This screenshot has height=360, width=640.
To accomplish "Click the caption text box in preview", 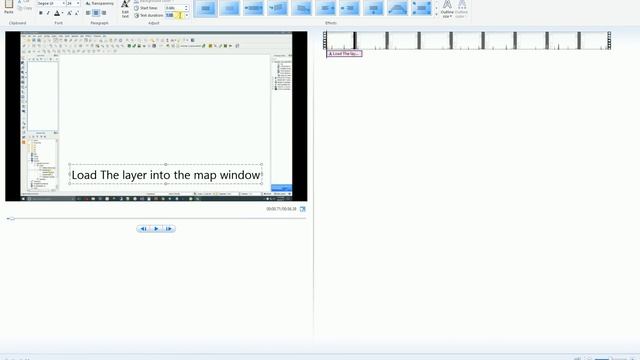I will click(x=166, y=175).
